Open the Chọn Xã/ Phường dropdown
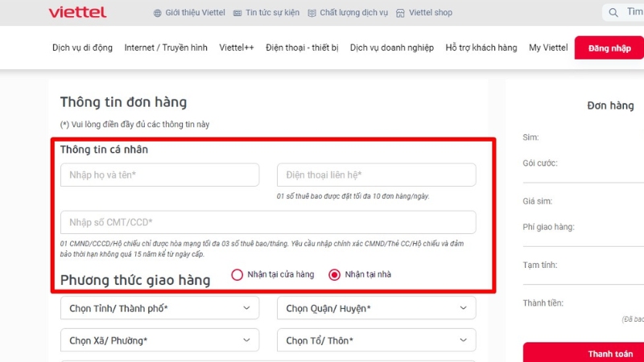 pos(159,341)
